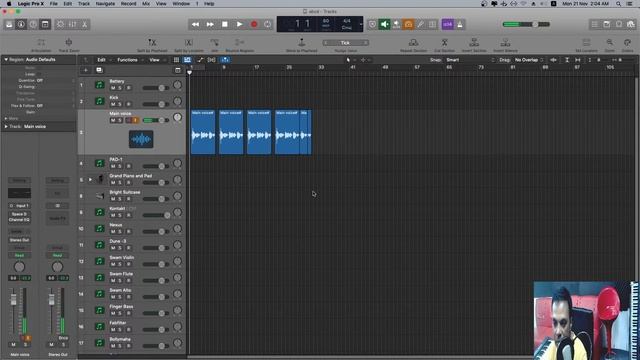Open the Record menu
The image size is (640, 360).
click(x=128, y=4)
